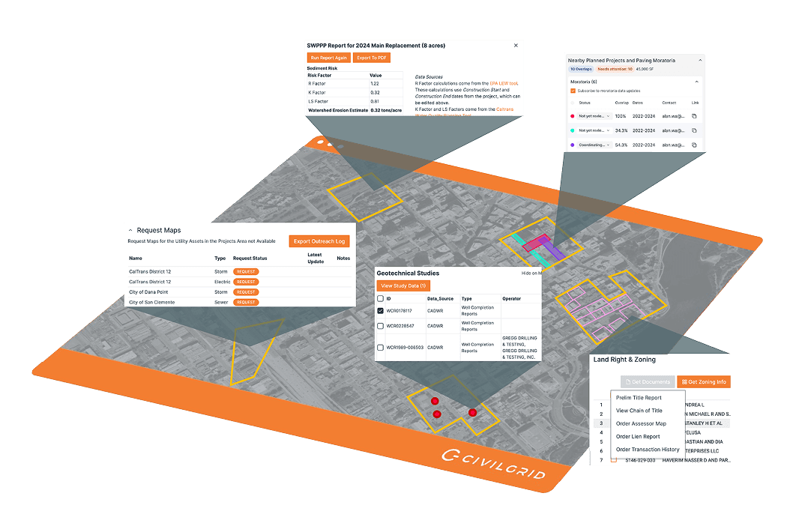Open status dropdown for 100% overlap row
Image resolution: width=802 pixels, height=532 pixels.
click(x=594, y=116)
